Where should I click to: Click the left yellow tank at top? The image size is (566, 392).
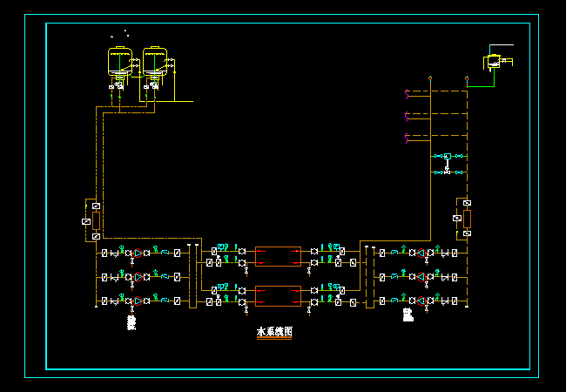coord(118,61)
